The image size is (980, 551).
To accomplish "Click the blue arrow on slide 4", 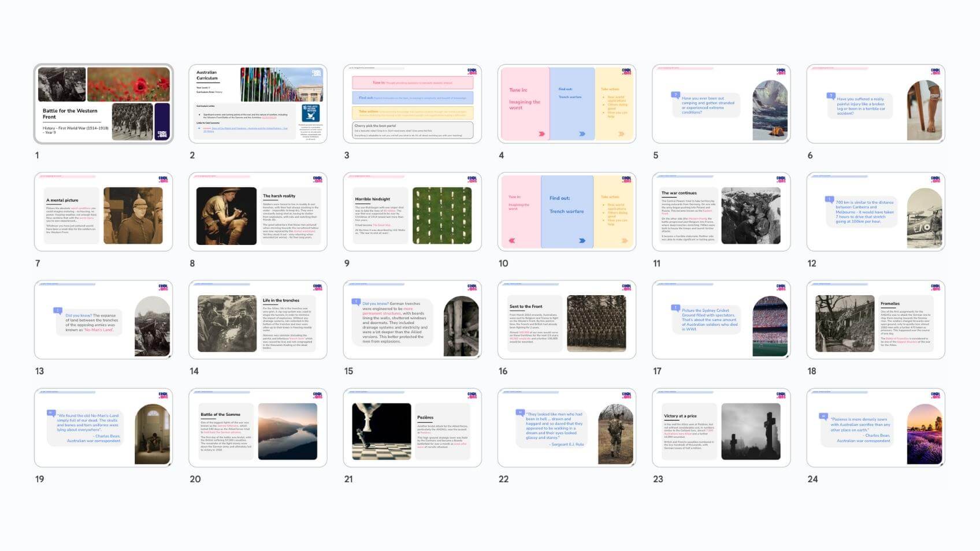I will pos(582,134).
